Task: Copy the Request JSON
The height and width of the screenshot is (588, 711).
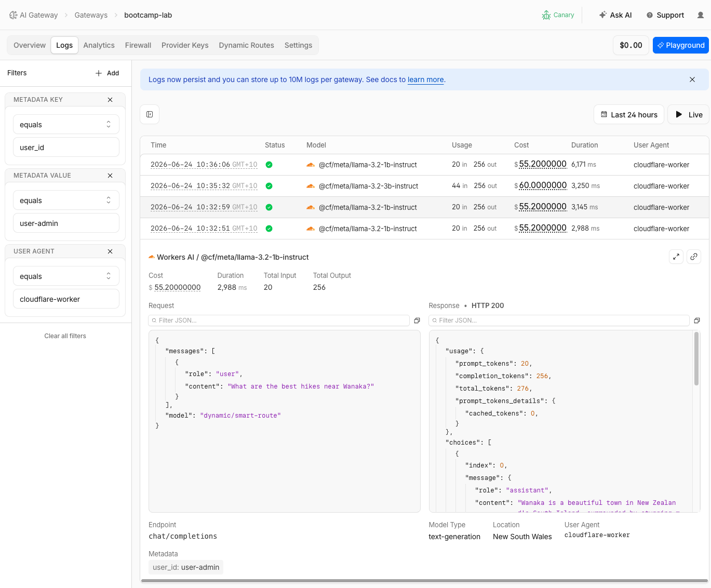Action: coord(417,320)
